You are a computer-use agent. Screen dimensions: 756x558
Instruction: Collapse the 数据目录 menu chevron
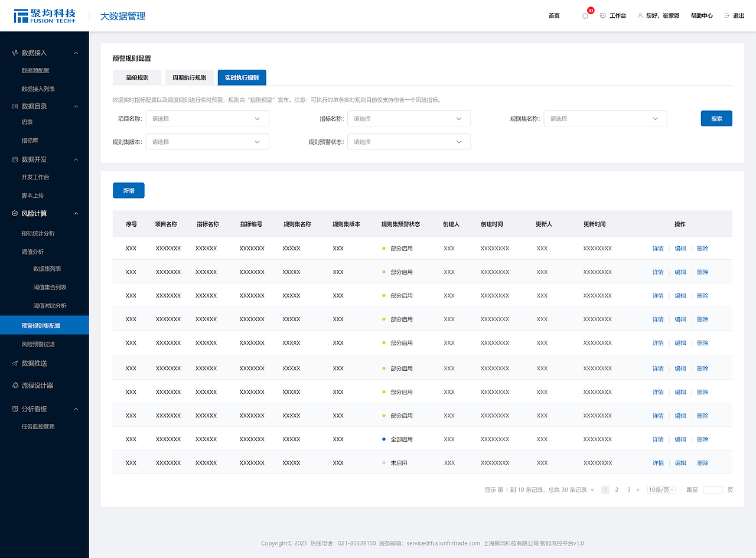76,106
